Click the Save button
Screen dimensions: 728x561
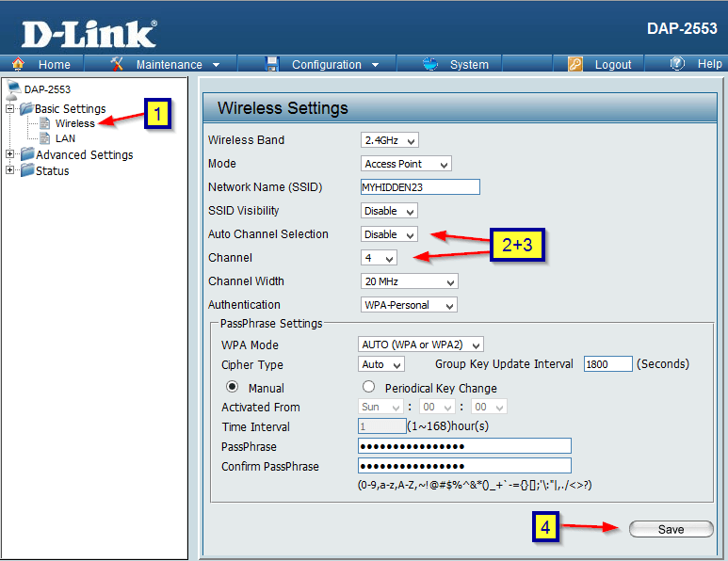671,529
